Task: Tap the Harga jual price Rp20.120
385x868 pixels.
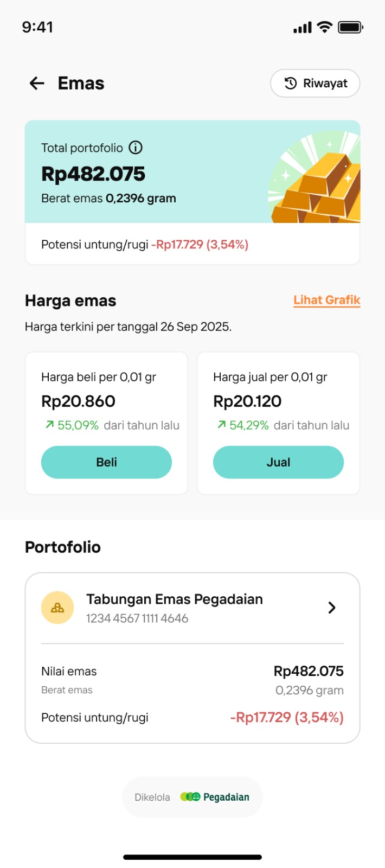Action: [247, 401]
